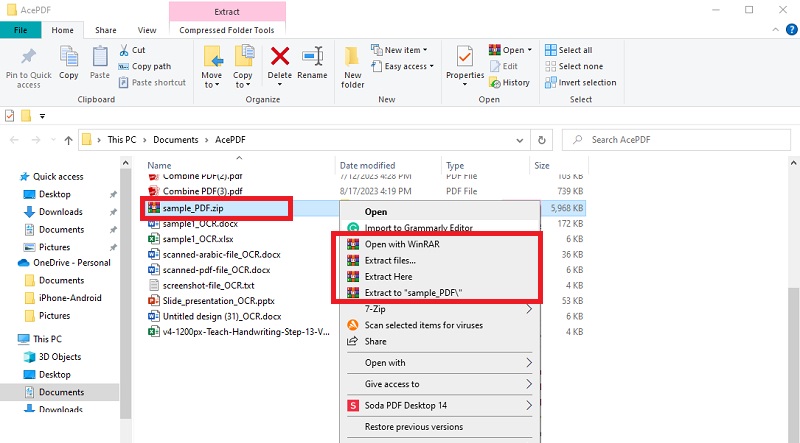This screenshot has width=800, height=443.
Task: Choose Extract to "sample_PDF\"
Action: (440, 293)
